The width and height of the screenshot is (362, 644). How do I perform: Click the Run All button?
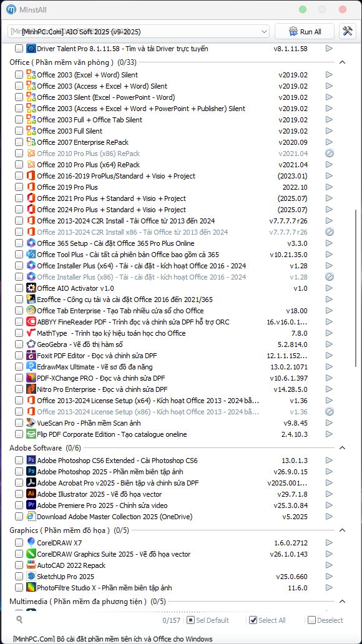(x=305, y=32)
